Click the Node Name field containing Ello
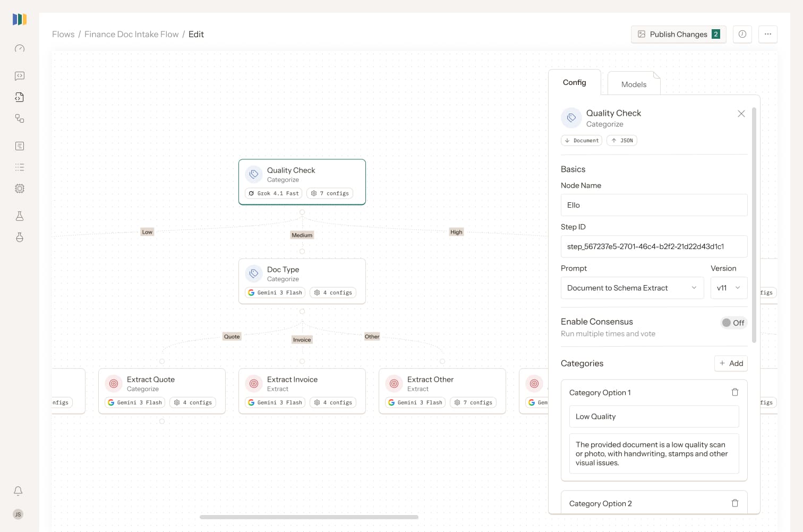 tap(654, 205)
